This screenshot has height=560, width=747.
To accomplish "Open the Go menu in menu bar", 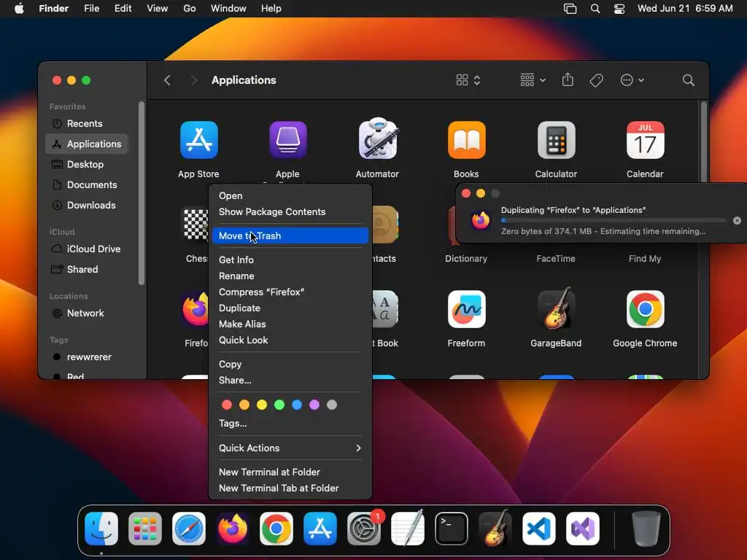I will (190, 9).
